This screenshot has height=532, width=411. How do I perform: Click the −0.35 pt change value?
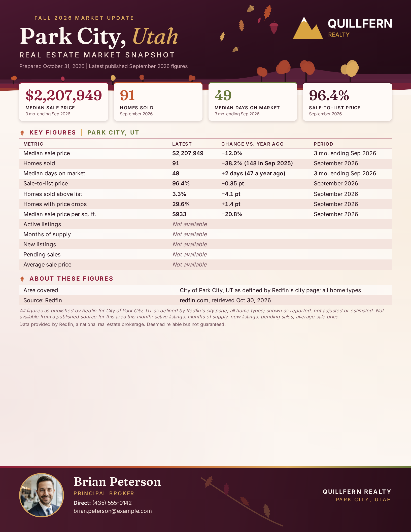[232, 183]
